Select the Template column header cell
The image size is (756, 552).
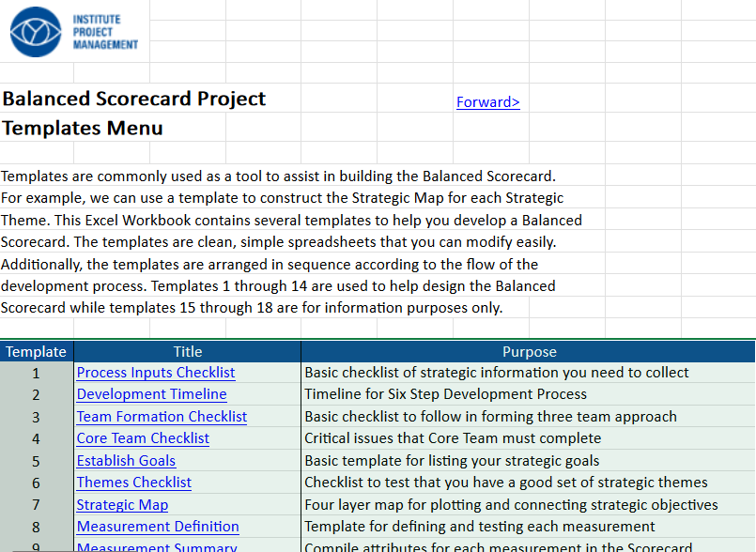(37, 351)
